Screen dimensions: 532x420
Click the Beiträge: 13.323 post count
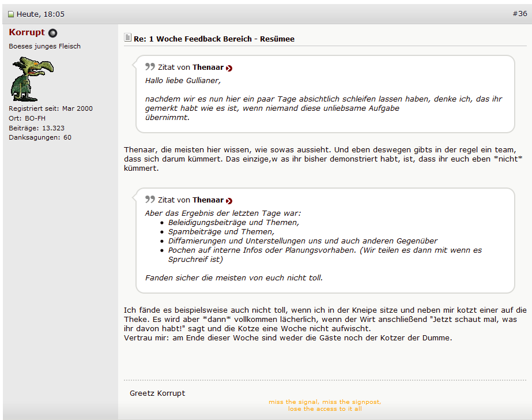tap(36, 128)
